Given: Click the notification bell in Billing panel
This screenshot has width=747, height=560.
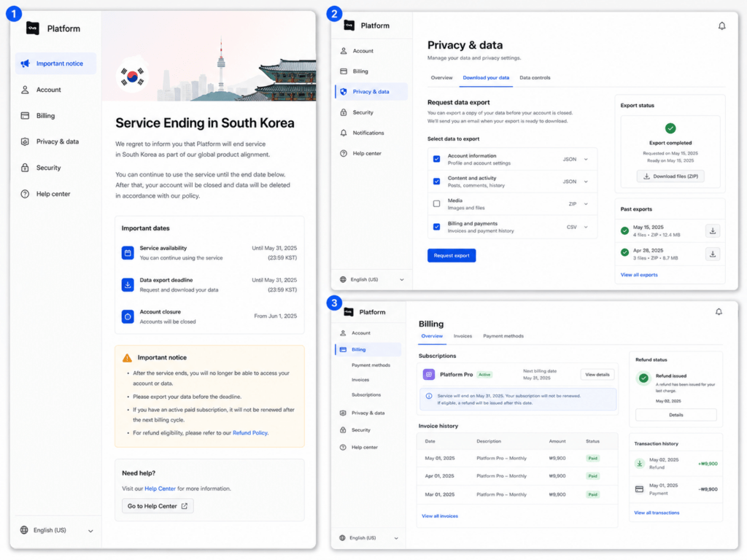Looking at the screenshot, I should pos(719,312).
